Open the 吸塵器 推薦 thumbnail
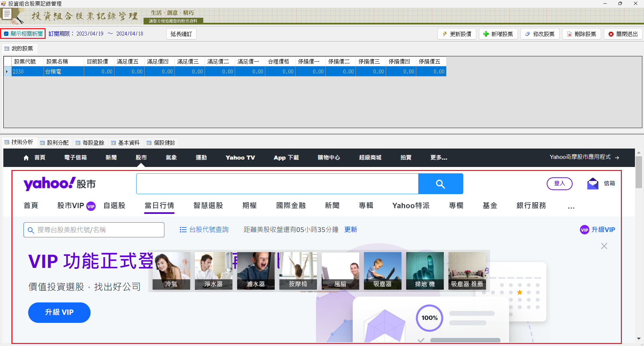Image resolution: width=644 pixels, height=346 pixels. pyautogui.click(x=467, y=271)
